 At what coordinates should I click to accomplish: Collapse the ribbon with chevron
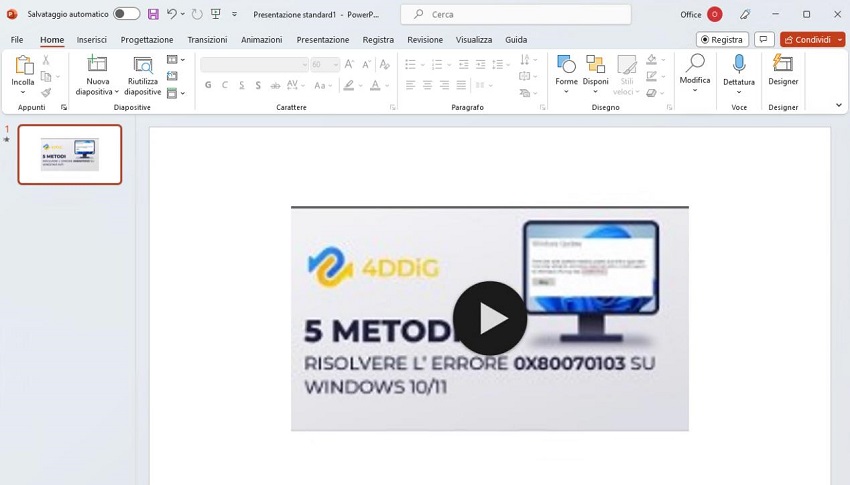click(x=839, y=105)
